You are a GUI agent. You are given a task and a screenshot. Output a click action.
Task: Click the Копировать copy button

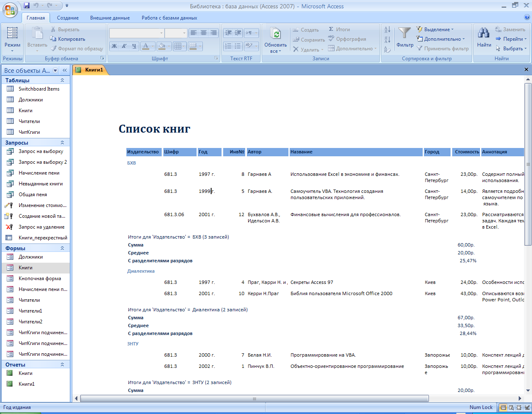(x=68, y=39)
